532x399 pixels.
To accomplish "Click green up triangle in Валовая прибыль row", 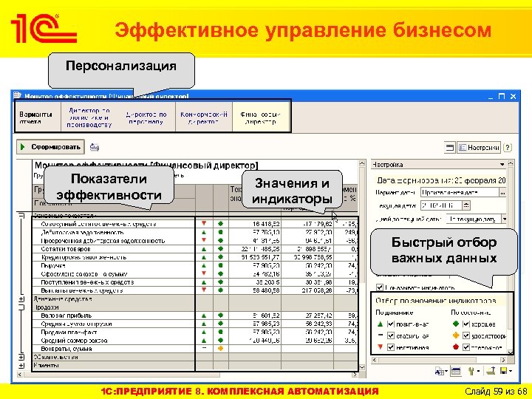I will point(204,316).
